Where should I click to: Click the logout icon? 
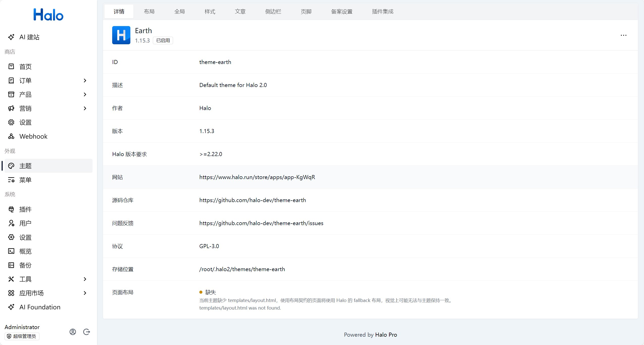[x=87, y=332]
